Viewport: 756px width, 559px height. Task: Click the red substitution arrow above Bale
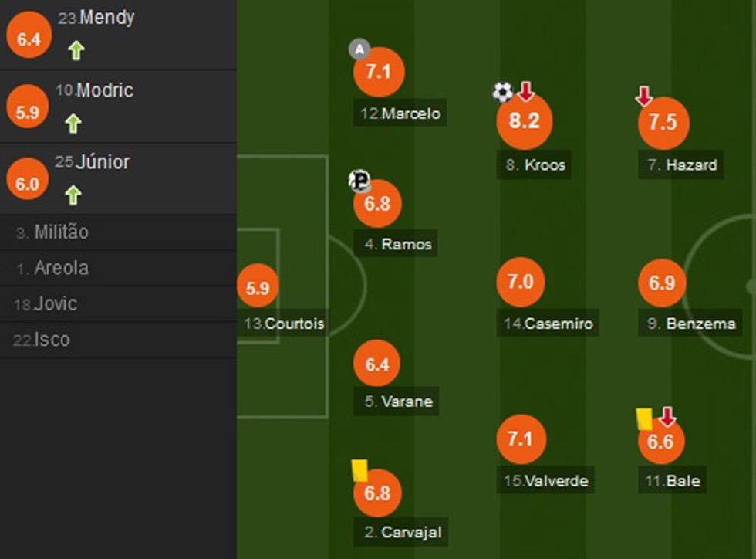click(x=667, y=417)
